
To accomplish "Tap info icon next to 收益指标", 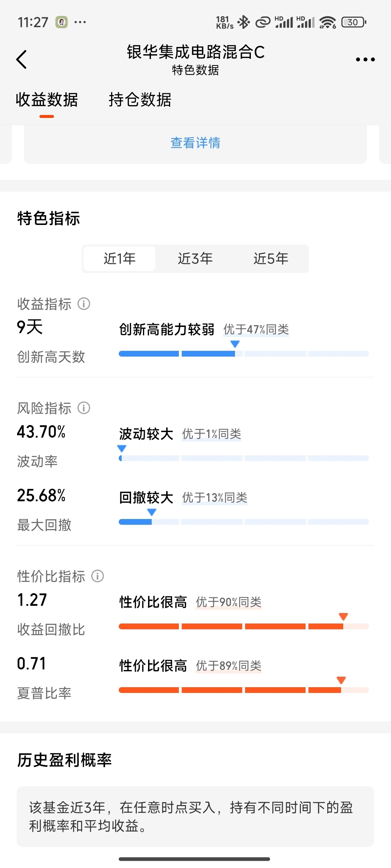I will click(84, 304).
